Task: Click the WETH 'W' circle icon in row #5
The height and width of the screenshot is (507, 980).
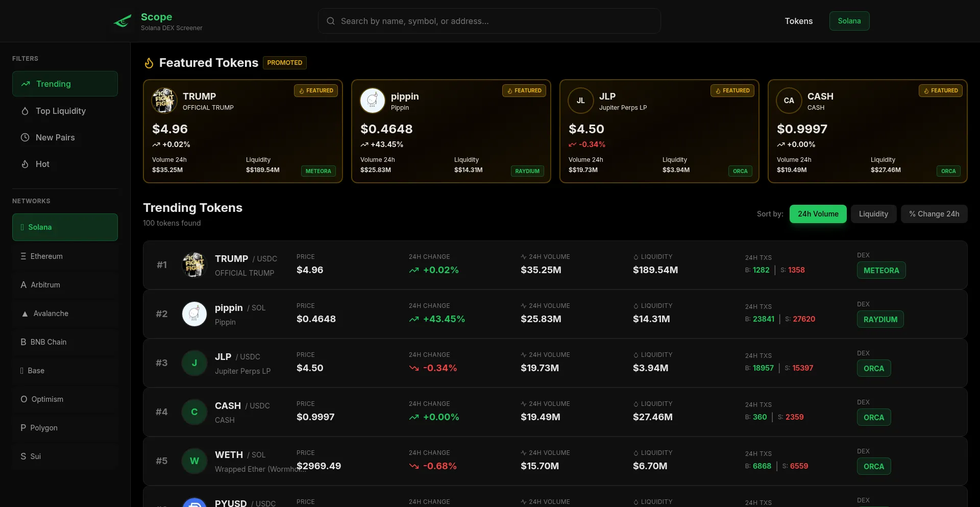Action: click(194, 461)
